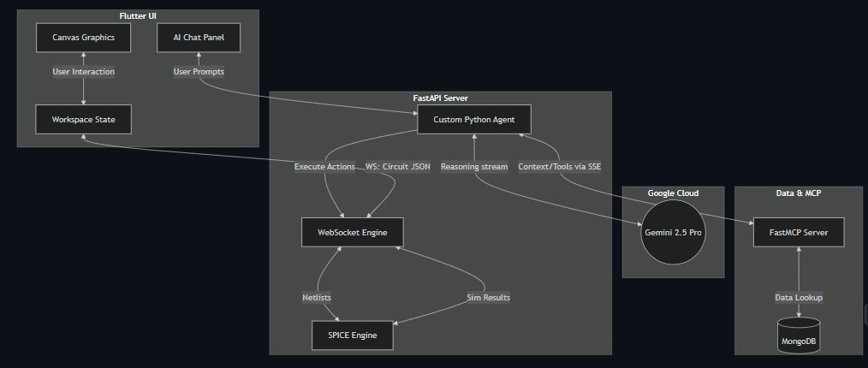Click the Sim Results edge label
Image resolution: width=868 pixels, height=368 pixels.
[x=488, y=298]
